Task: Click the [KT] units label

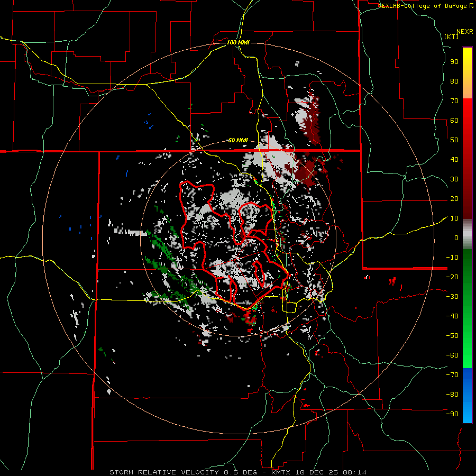Action: pyautogui.click(x=452, y=36)
